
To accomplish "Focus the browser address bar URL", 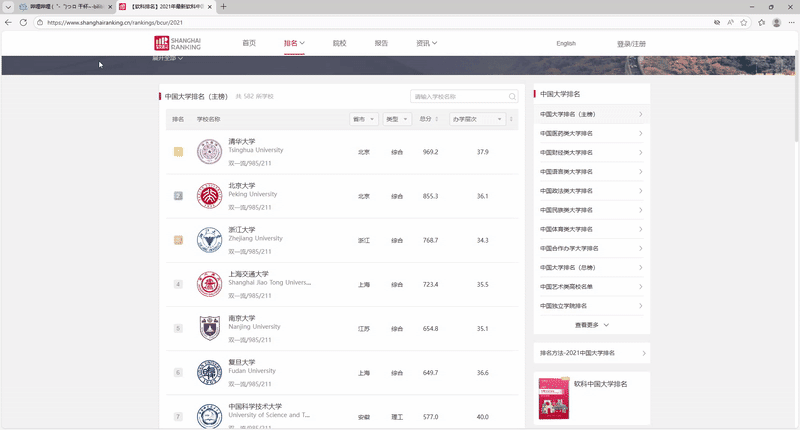I will coord(115,22).
